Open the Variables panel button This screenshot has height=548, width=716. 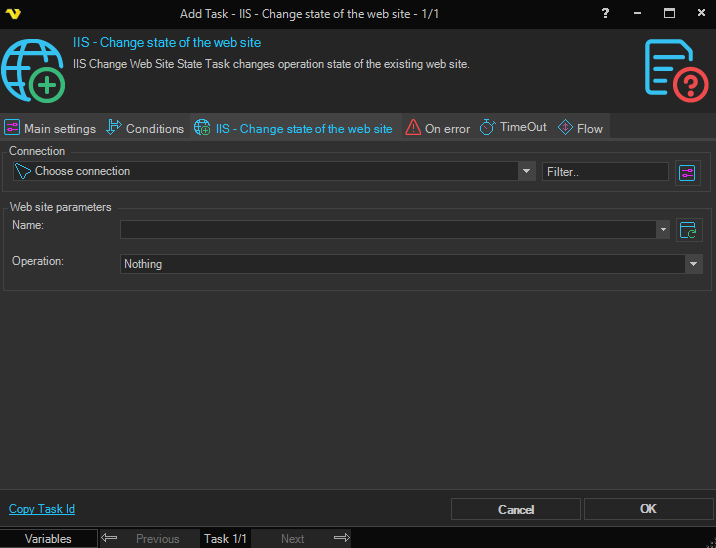click(48, 539)
